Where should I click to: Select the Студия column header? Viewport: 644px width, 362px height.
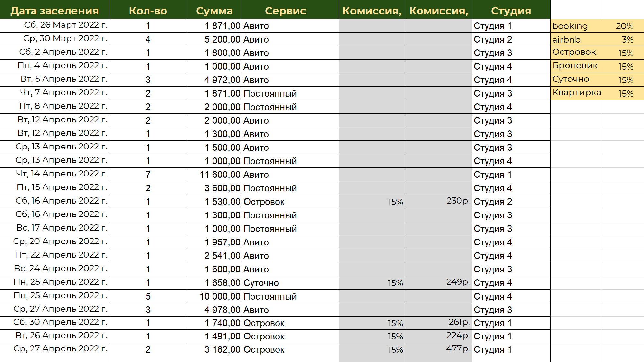click(x=511, y=10)
